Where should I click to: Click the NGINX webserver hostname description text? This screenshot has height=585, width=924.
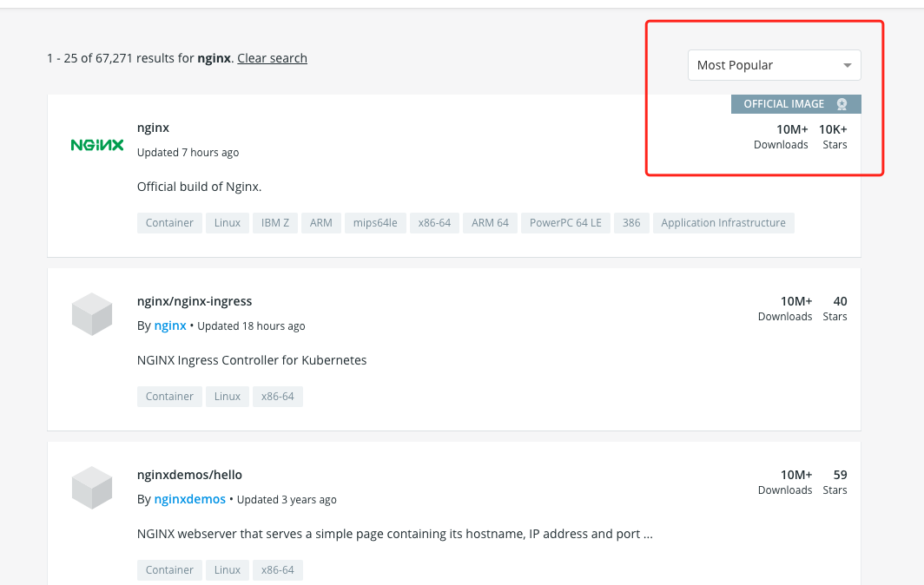tap(395, 534)
